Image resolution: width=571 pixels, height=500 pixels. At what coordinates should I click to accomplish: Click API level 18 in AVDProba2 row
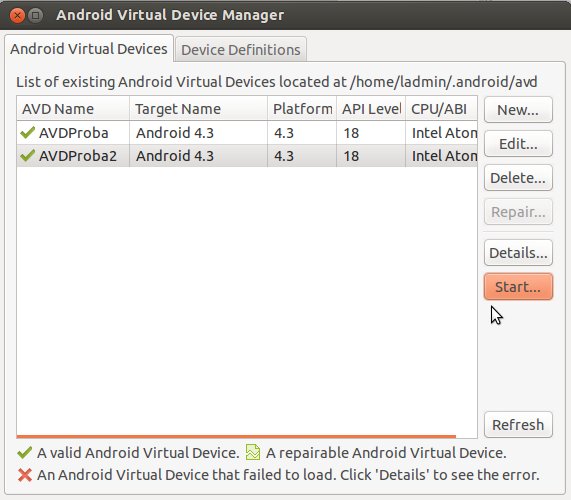pyautogui.click(x=351, y=156)
